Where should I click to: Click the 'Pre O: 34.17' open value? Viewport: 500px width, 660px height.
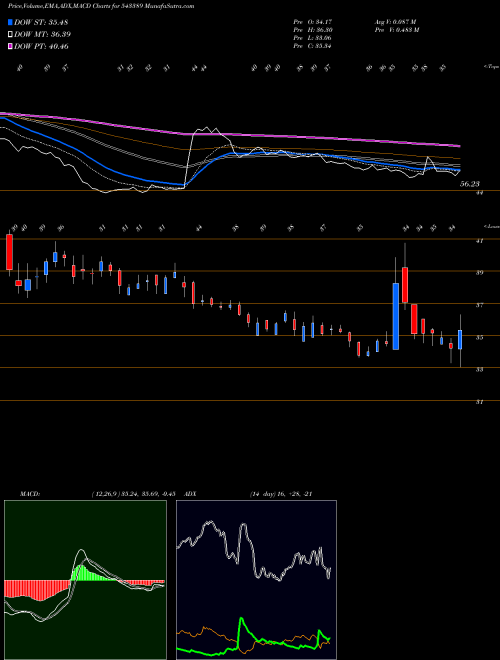313,22
